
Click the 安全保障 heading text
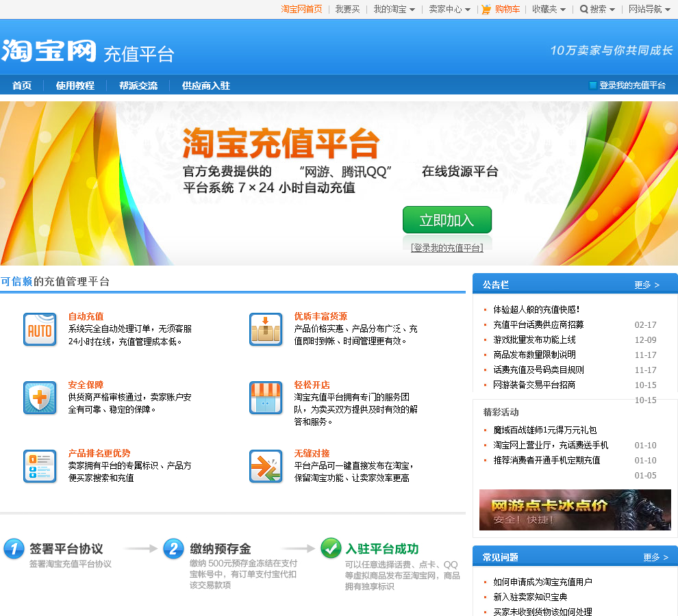pos(86,385)
